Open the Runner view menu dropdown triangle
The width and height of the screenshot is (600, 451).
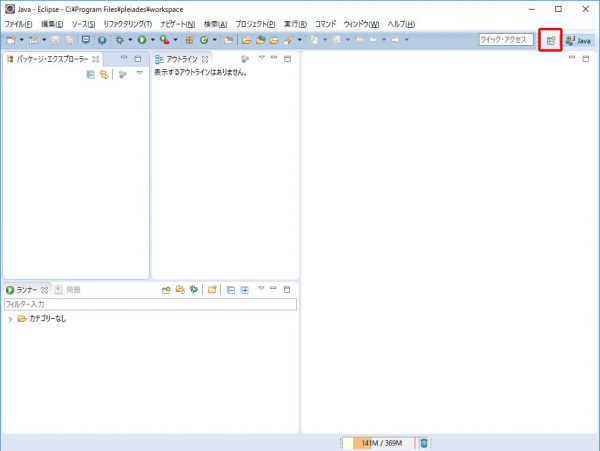[x=261, y=289]
